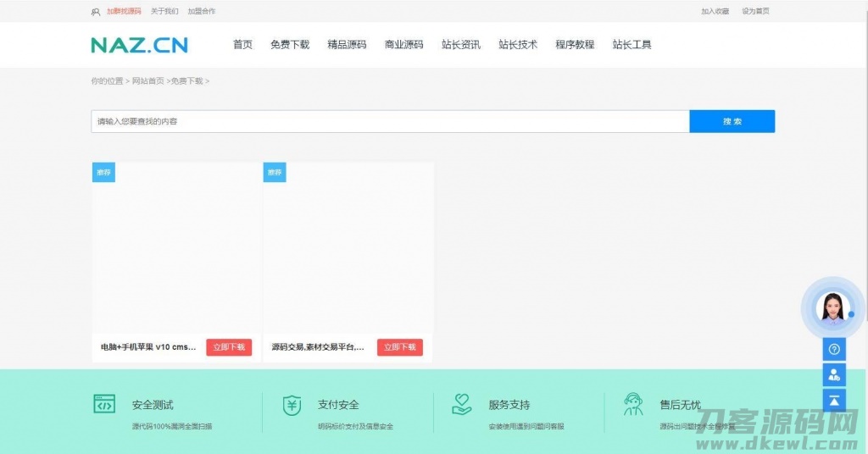Viewport: 868px width, 454px height.
Task: Focus the search keyword input field
Action: pos(390,121)
